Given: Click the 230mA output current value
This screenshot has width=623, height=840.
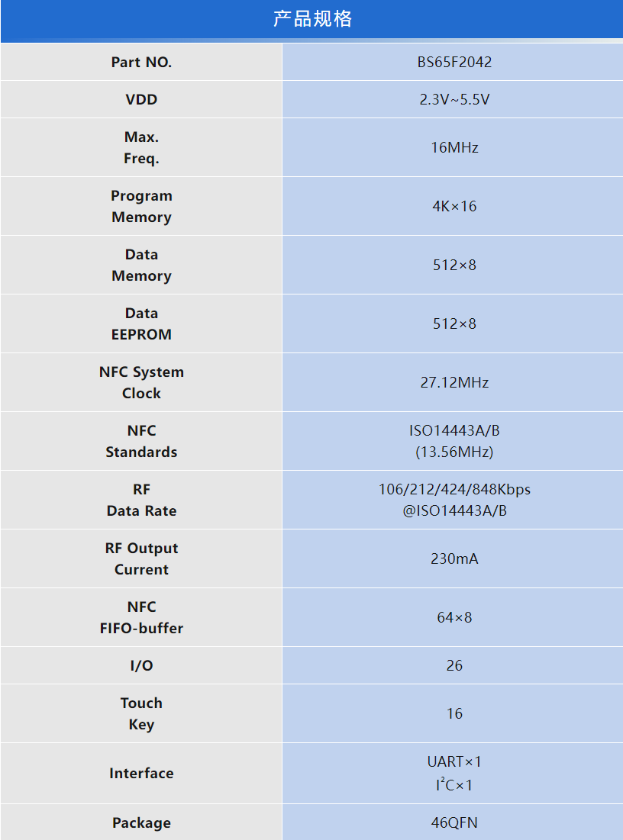Looking at the screenshot, I should (x=454, y=559).
